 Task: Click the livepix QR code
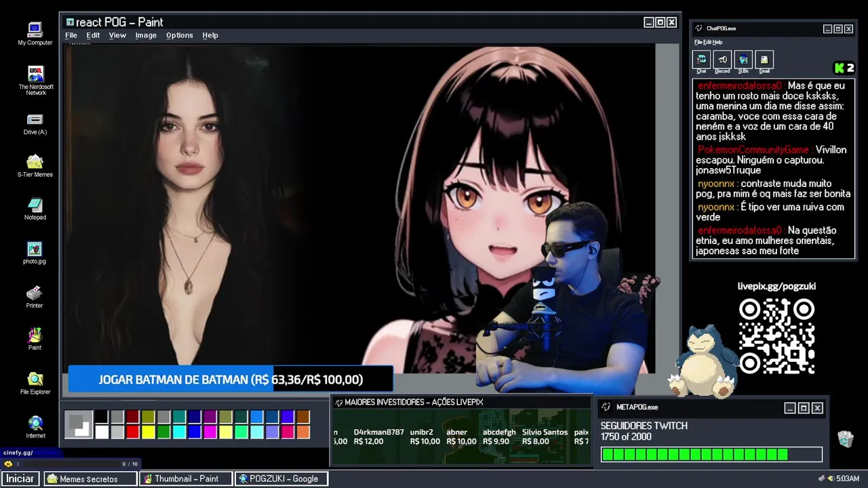[x=776, y=336]
